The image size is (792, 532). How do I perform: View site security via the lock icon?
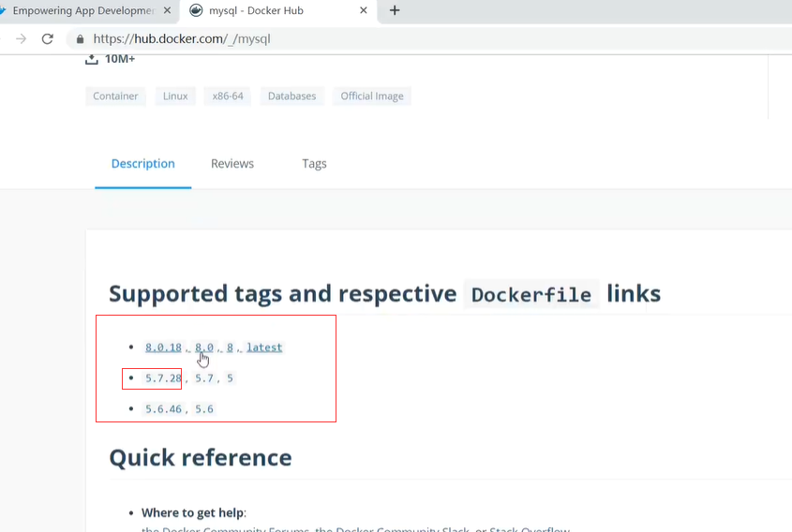[x=80, y=38]
